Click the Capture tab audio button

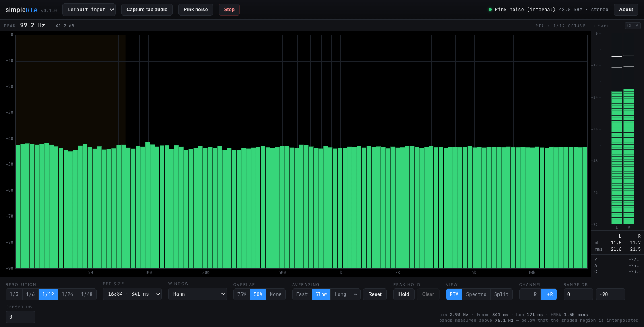pos(147,10)
